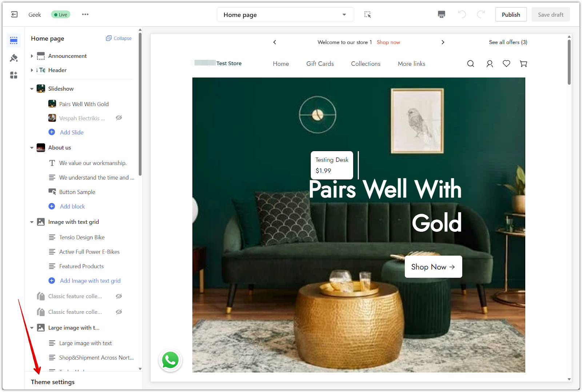Collapse the Slideshow section
582x392 pixels.
click(32, 89)
